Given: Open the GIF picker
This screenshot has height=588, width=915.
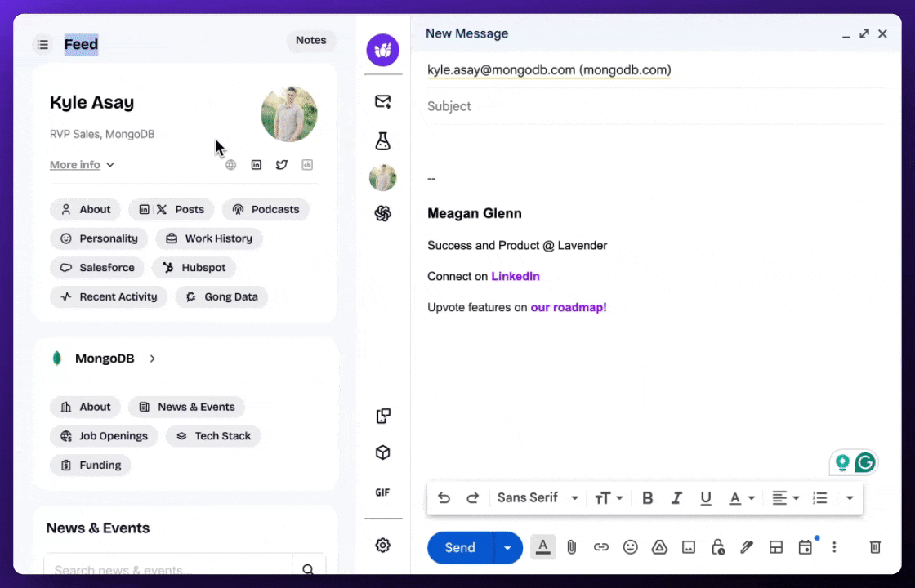Looking at the screenshot, I should [x=383, y=493].
